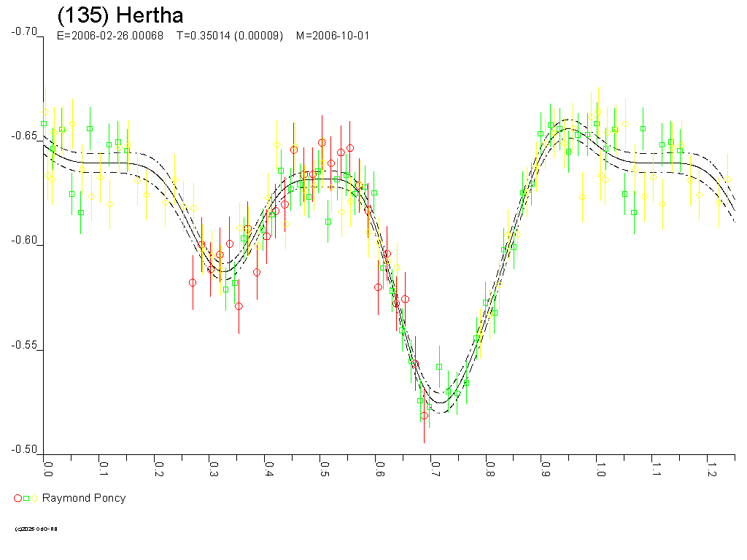
Task: Click the x-axis label "1.1"
Action: coord(656,469)
